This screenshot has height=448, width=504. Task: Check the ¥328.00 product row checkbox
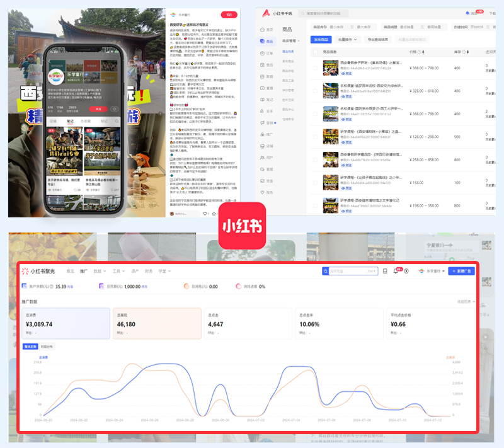(316, 91)
